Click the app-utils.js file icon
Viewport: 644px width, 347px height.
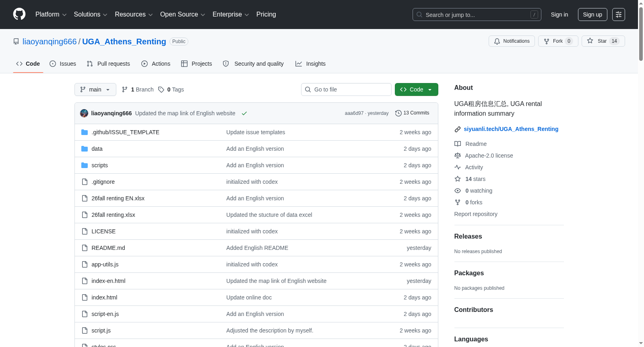point(85,264)
